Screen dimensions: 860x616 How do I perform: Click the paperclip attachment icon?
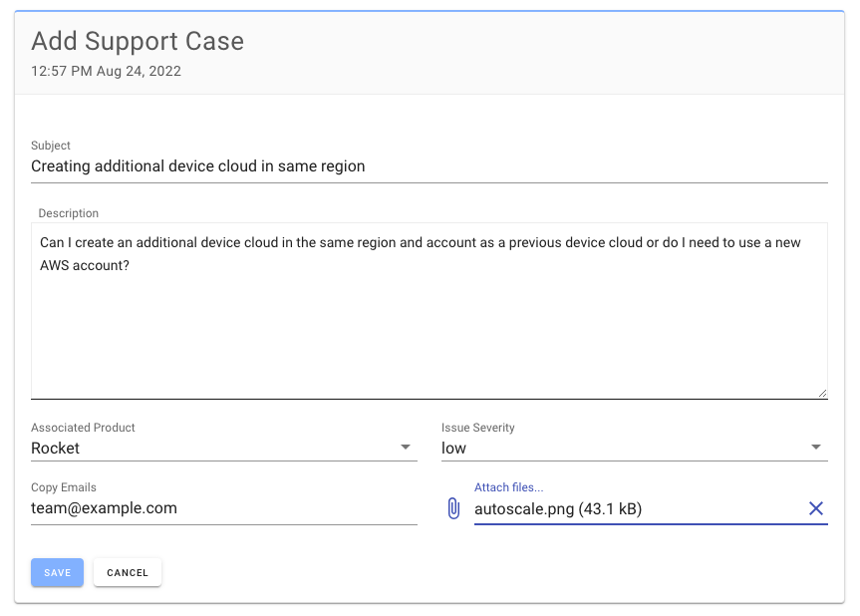[454, 508]
